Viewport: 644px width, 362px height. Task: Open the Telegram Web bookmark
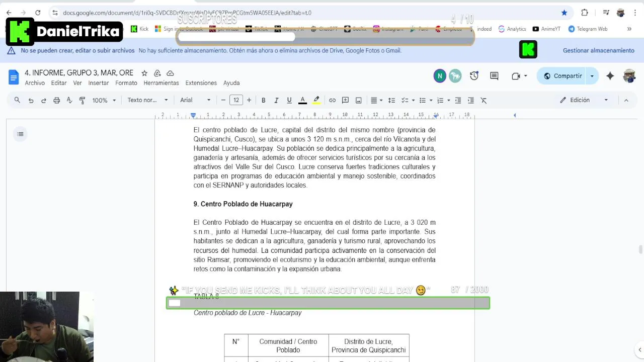pyautogui.click(x=588, y=29)
